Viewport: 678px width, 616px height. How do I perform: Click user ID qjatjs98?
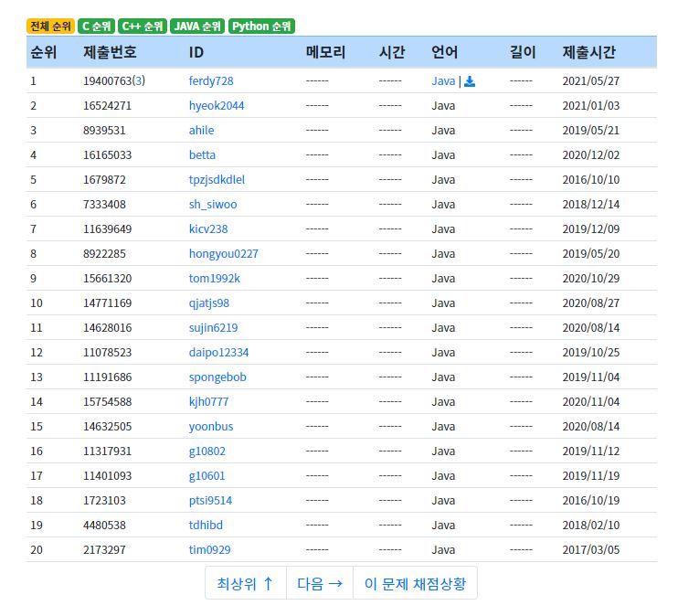click(209, 303)
